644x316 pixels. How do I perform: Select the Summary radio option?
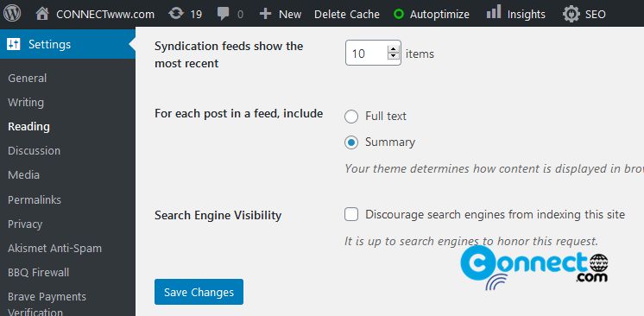pos(351,142)
